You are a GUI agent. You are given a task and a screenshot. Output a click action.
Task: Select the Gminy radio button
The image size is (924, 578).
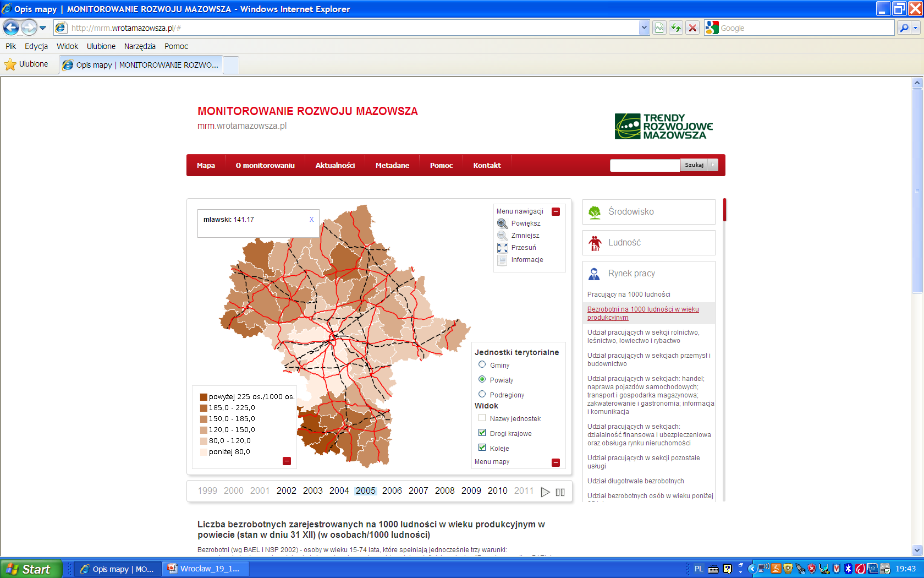[482, 364]
